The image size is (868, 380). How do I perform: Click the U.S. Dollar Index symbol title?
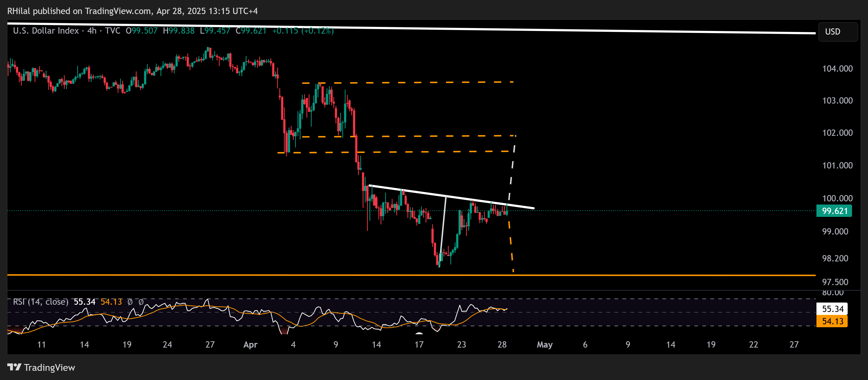pyautogui.click(x=46, y=31)
